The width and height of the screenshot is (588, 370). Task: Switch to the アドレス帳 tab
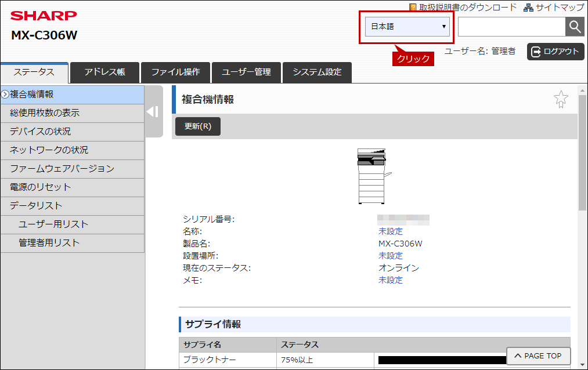pyautogui.click(x=104, y=72)
